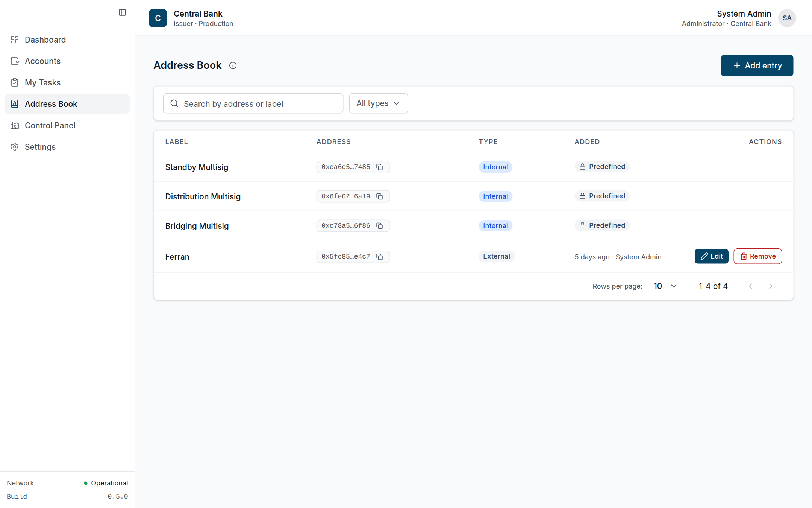
Task: Click the Central Bank logo tile
Action: pos(158,18)
